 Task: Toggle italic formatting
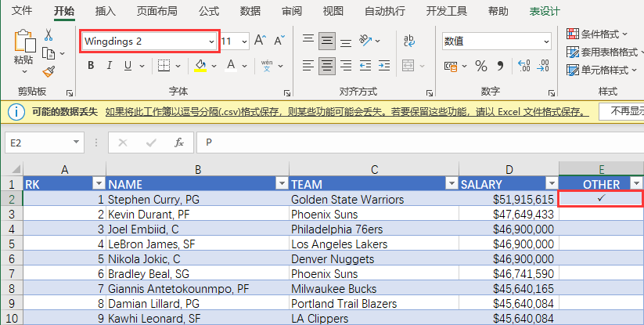(110, 65)
